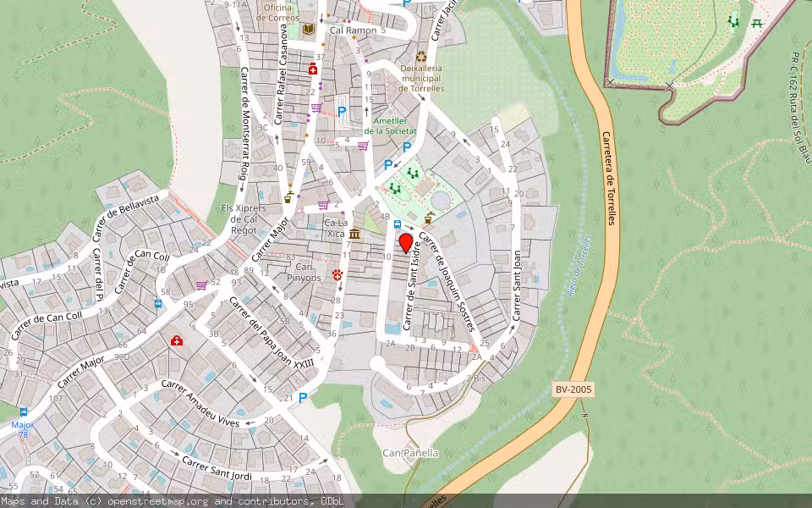Select the bus stop icon labeled Major 78
The image size is (812, 508).
pyautogui.click(x=24, y=412)
